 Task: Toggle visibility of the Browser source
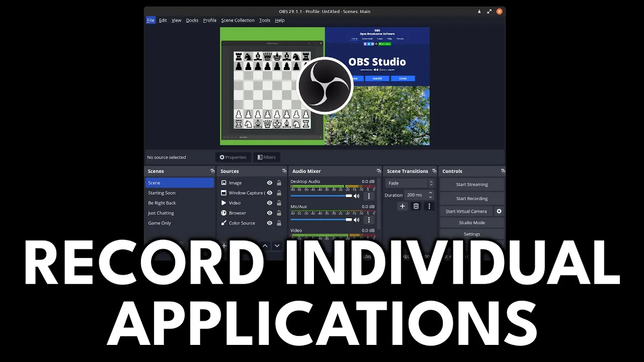coord(270,213)
